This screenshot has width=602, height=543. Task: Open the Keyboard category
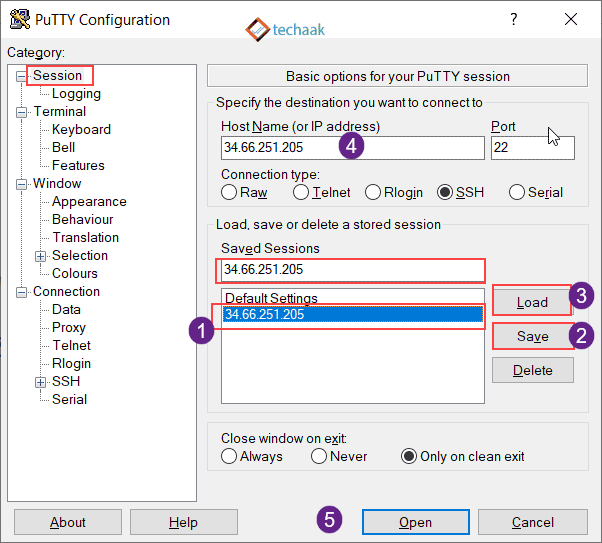coord(81,129)
